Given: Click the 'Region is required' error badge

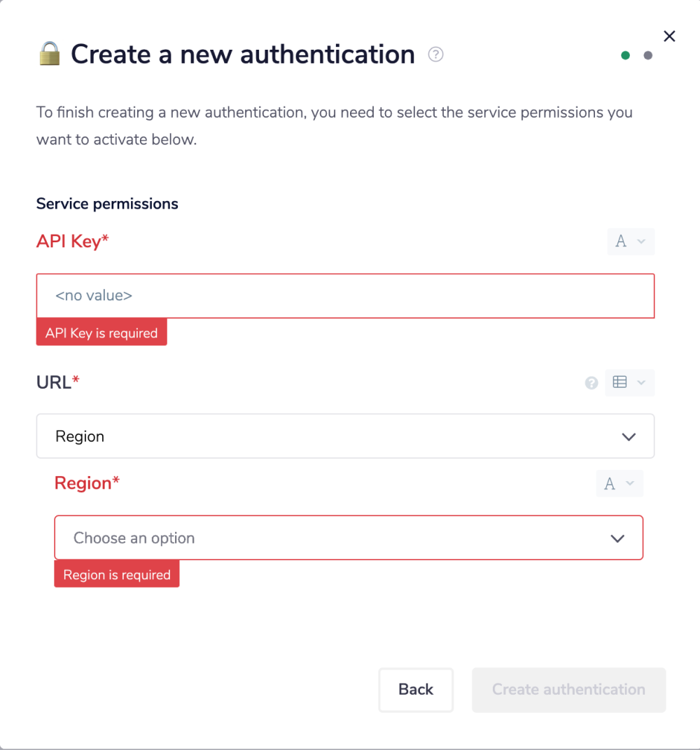Looking at the screenshot, I should click(x=117, y=575).
